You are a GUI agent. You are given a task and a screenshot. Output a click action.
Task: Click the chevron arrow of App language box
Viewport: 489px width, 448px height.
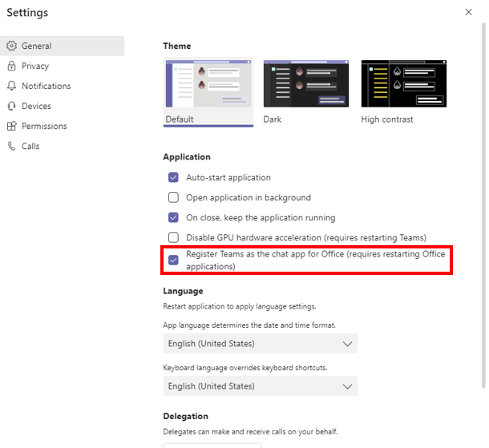click(x=347, y=344)
